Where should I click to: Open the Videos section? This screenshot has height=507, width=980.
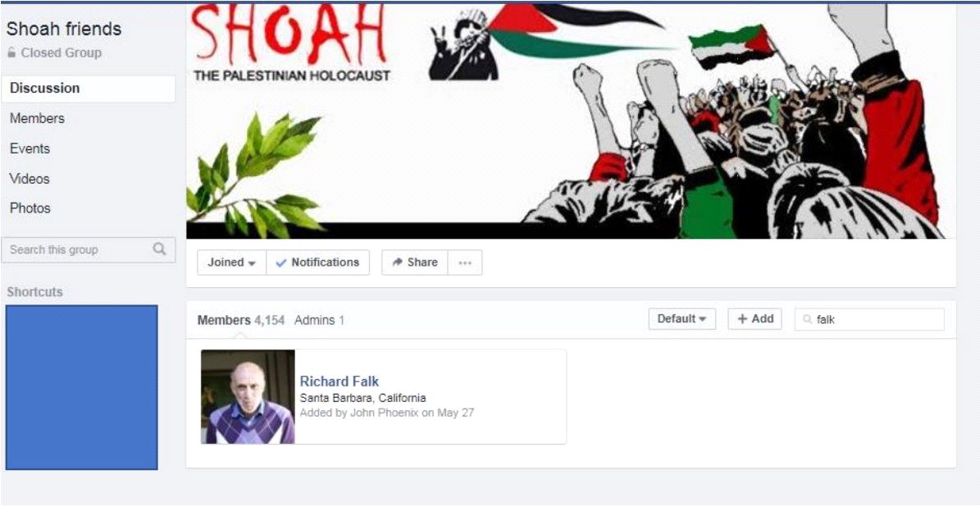click(x=88, y=179)
